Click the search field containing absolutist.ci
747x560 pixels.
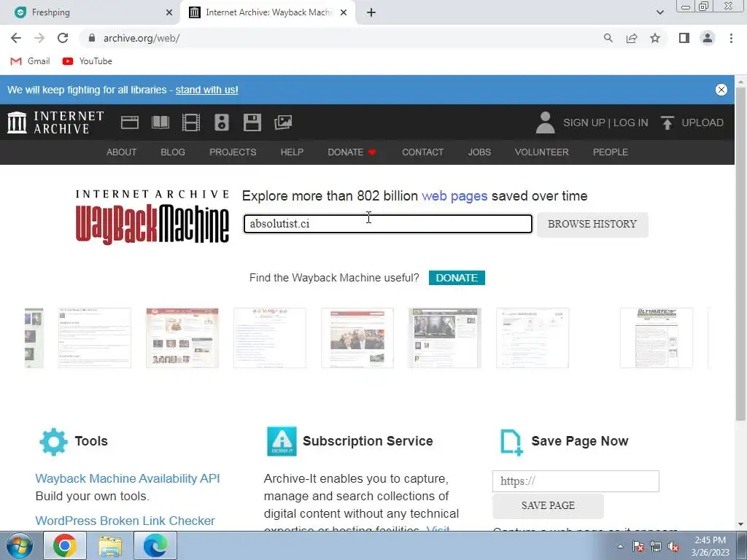pos(388,224)
